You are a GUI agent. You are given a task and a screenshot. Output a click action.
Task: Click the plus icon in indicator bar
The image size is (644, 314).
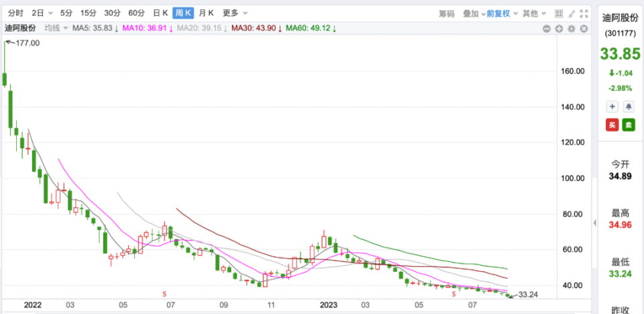(x=559, y=28)
